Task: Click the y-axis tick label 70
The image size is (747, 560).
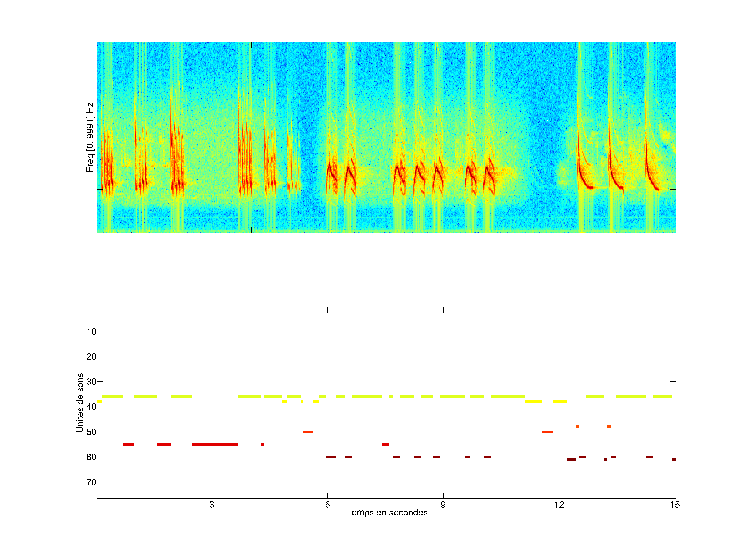Action: pyautogui.click(x=91, y=482)
